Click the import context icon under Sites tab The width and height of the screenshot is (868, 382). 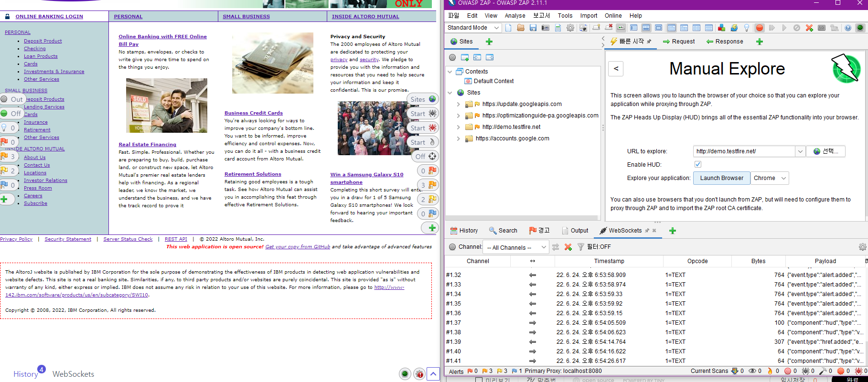pyautogui.click(x=477, y=57)
